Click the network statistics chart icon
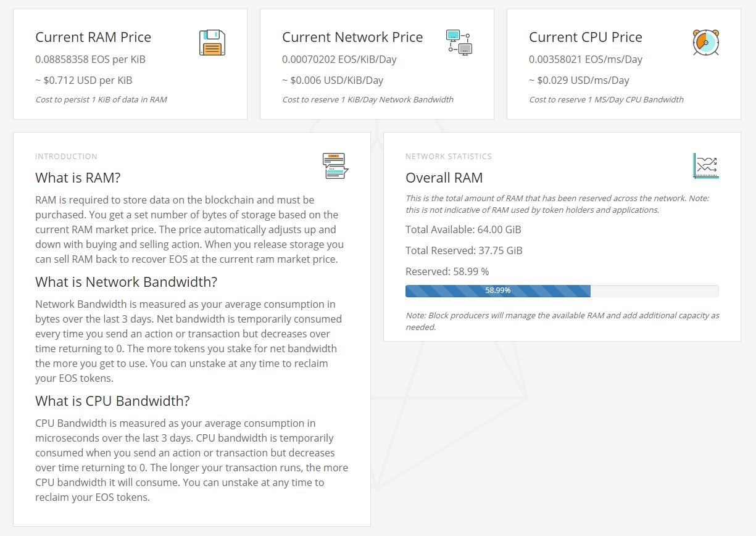 pyautogui.click(x=705, y=167)
